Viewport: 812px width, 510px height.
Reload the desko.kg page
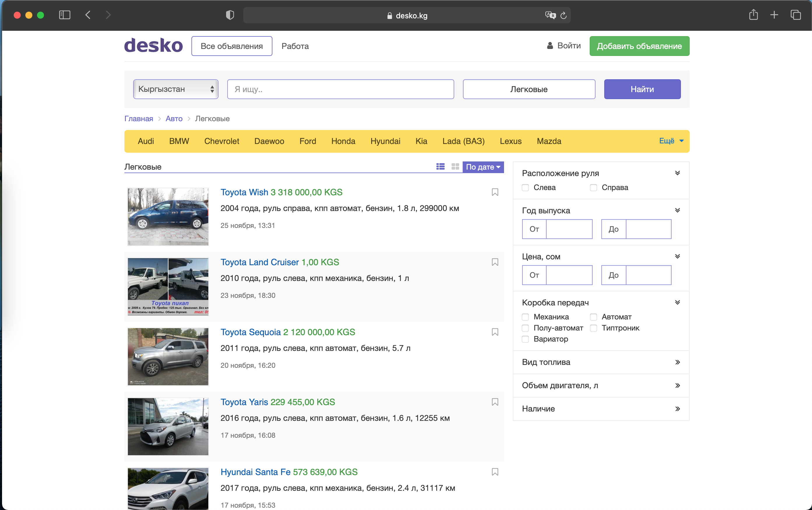pos(563,15)
